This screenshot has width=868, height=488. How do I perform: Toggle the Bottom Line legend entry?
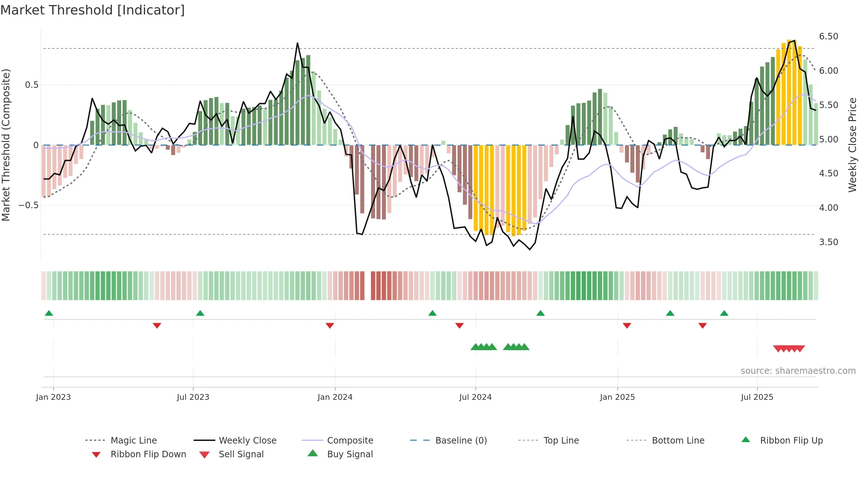pyautogui.click(x=665, y=440)
